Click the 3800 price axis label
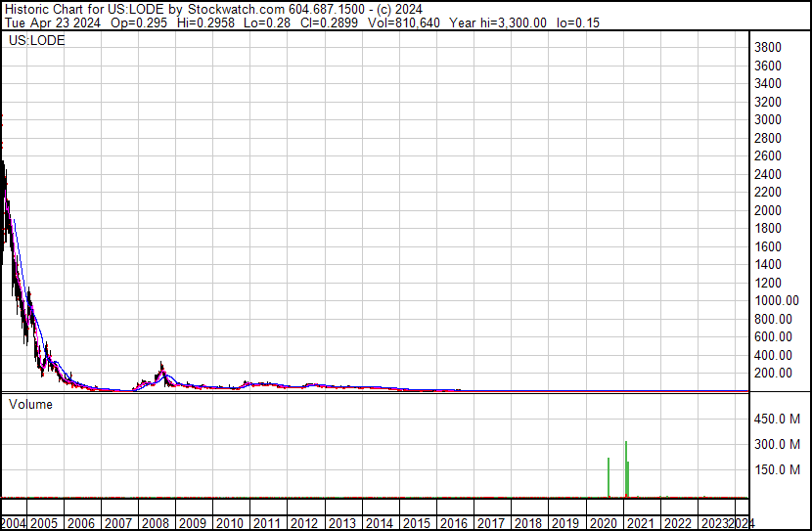Viewport: 812px width, 531px height. [769, 47]
